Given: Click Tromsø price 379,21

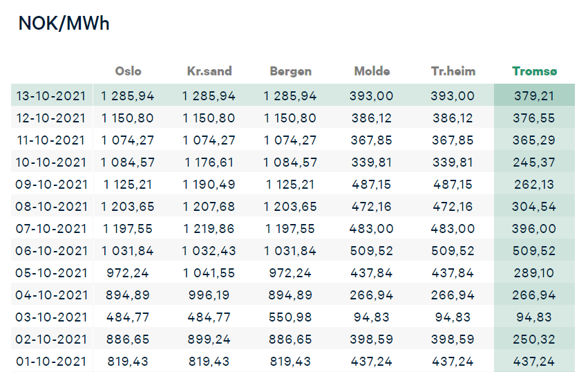Looking at the screenshot, I should [534, 96].
